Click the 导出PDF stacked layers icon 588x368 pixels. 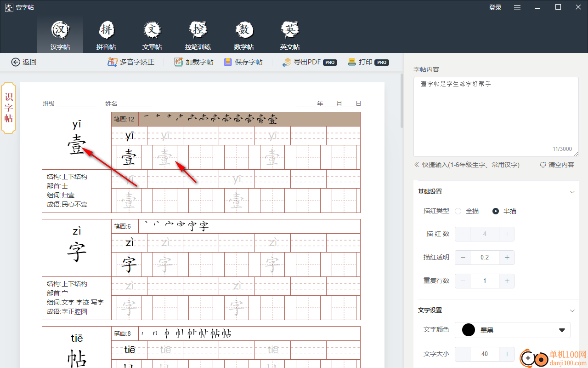(287, 62)
